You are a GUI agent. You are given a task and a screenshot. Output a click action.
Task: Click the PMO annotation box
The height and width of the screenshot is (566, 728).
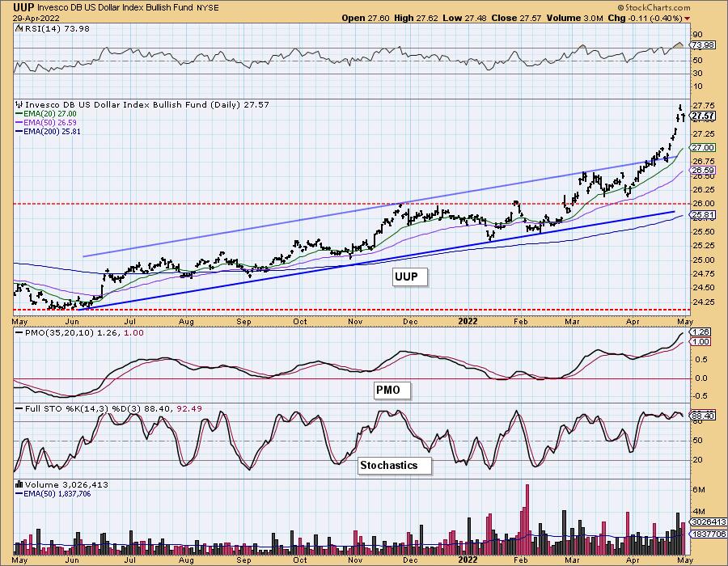click(x=392, y=391)
